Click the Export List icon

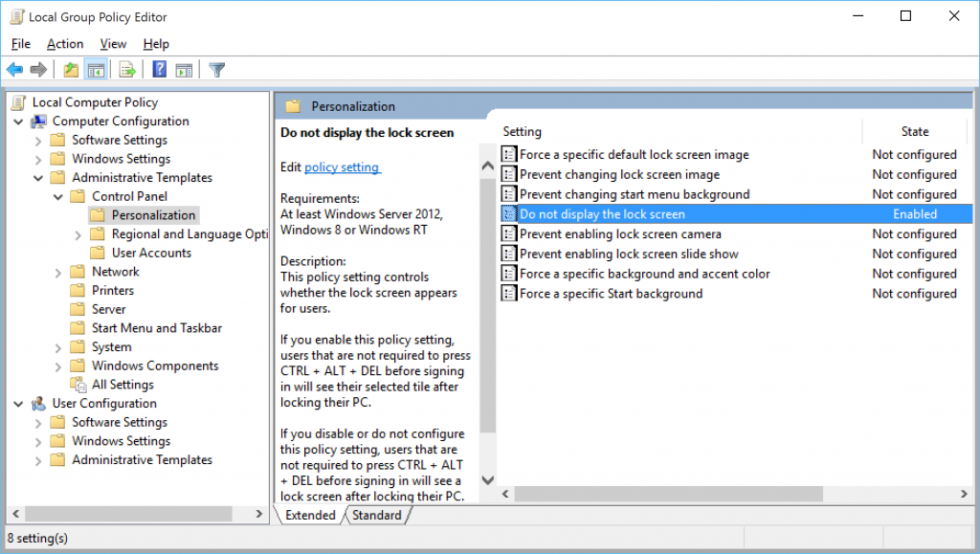[x=125, y=68]
